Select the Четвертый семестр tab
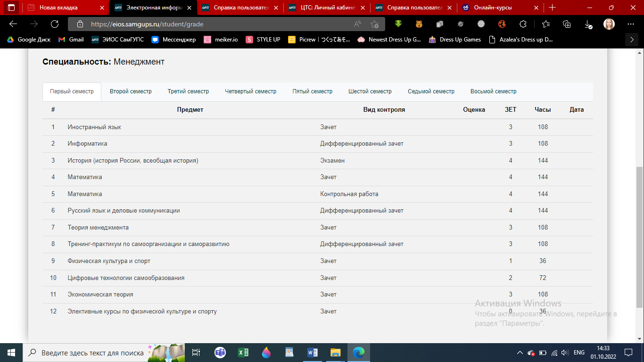This screenshot has width=644, height=362. [250, 91]
